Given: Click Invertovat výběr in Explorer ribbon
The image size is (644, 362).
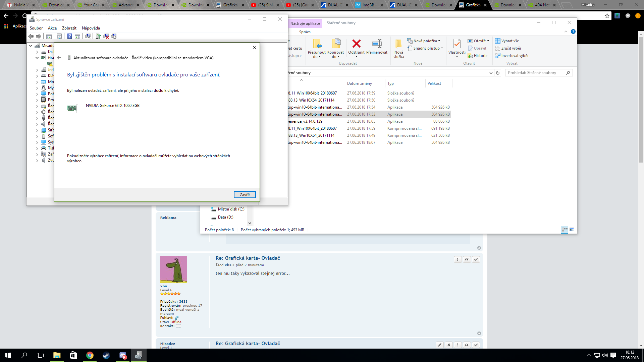Looking at the screenshot, I should pos(512,56).
